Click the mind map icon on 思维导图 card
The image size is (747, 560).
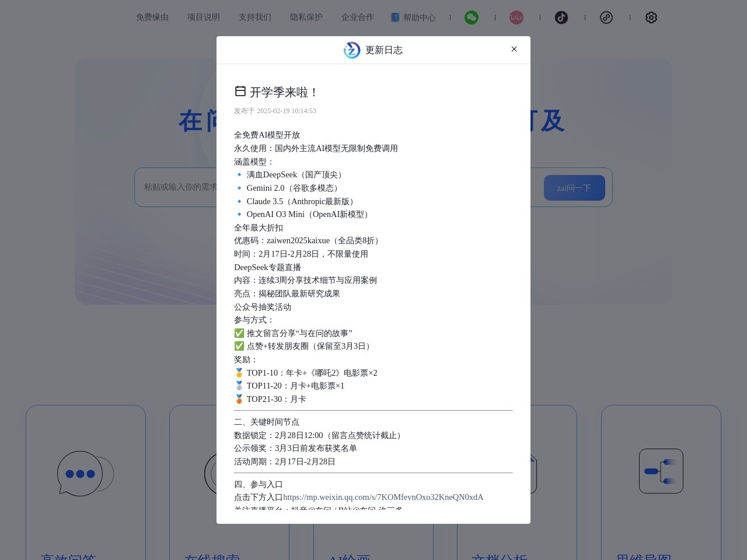[x=661, y=471]
